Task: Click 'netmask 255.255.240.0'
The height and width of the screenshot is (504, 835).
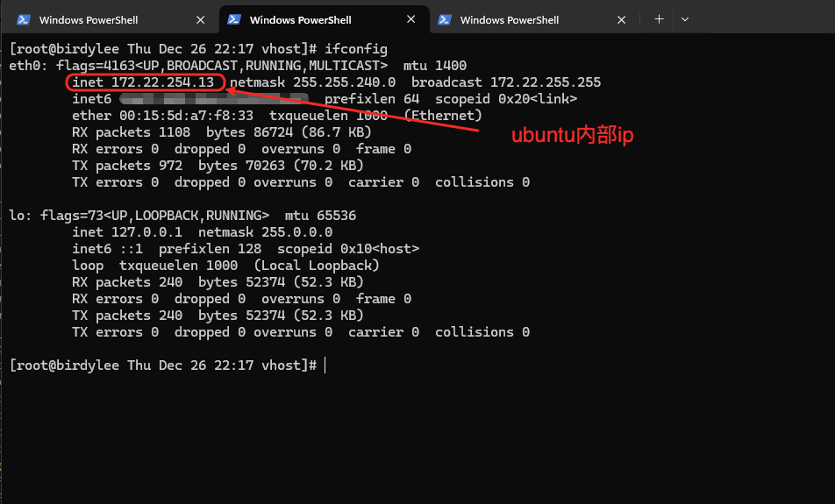Action: pos(312,82)
